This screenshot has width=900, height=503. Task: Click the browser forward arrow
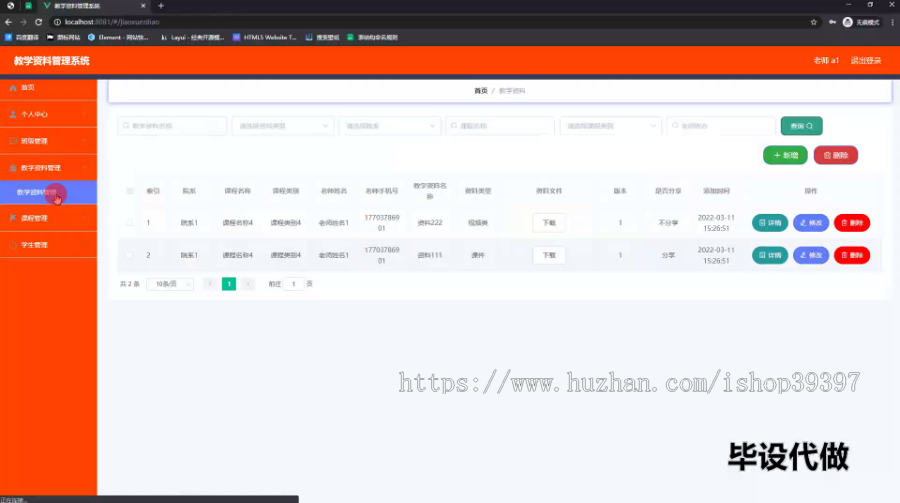tap(24, 22)
